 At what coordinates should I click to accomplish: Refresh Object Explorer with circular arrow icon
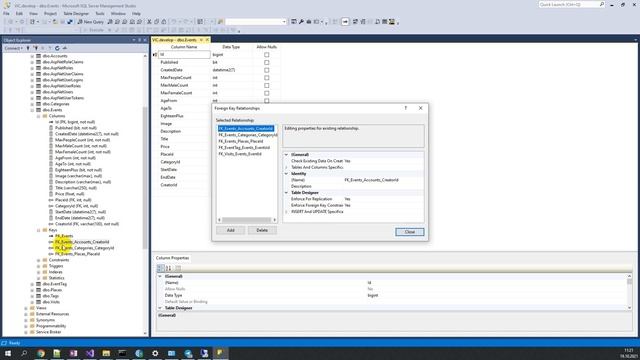pyautogui.click(x=57, y=48)
